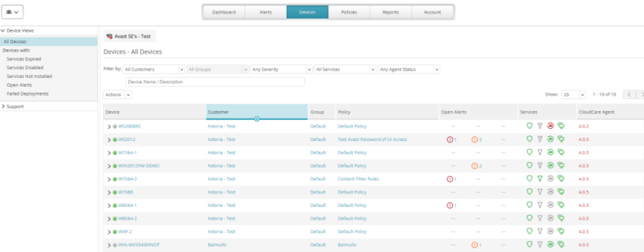Screen dimensions: 644x252
Task: Click the Device Name / Description search field
Action: tap(215, 81)
